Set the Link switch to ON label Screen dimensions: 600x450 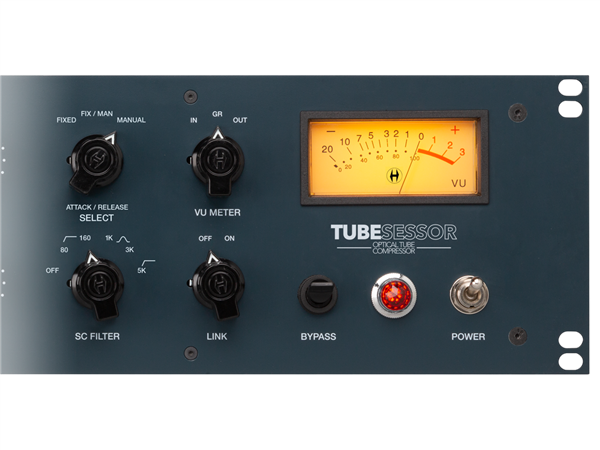pos(229,239)
